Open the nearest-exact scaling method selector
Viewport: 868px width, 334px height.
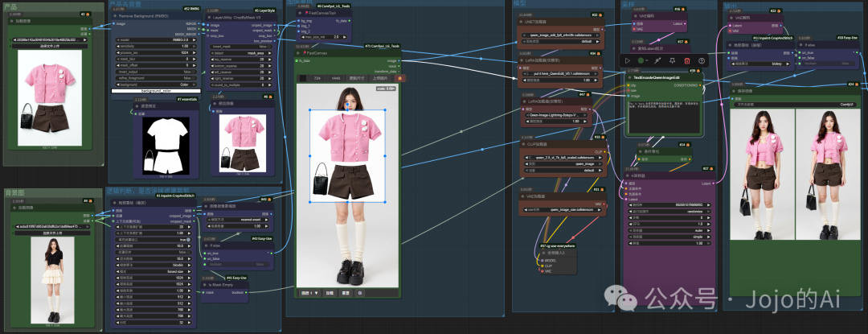click(x=237, y=220)
